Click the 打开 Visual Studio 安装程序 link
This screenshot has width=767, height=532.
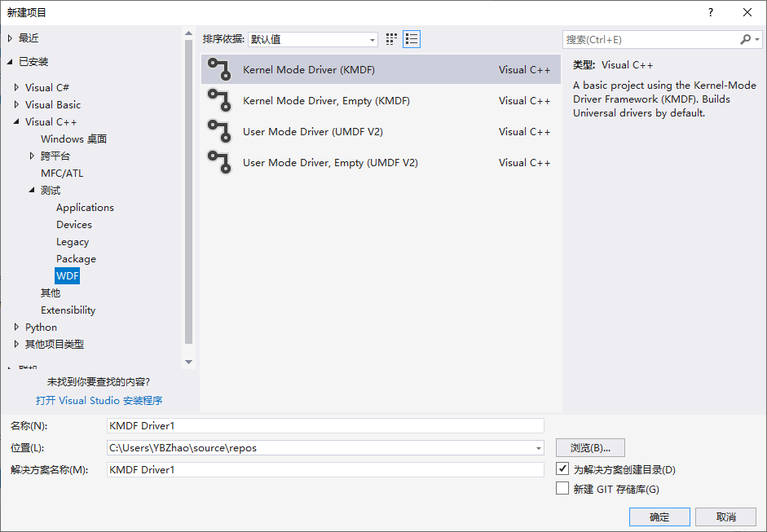click(x=99, y=400)
